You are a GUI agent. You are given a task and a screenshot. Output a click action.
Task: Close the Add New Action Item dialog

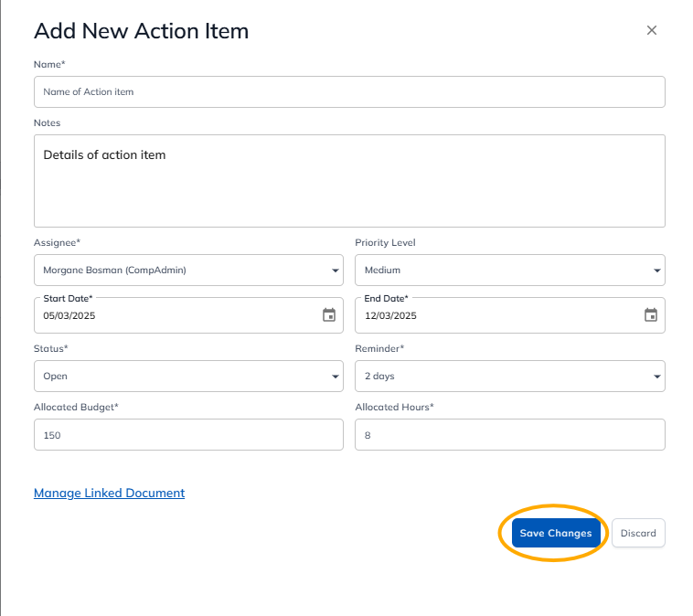click(652, 30)
